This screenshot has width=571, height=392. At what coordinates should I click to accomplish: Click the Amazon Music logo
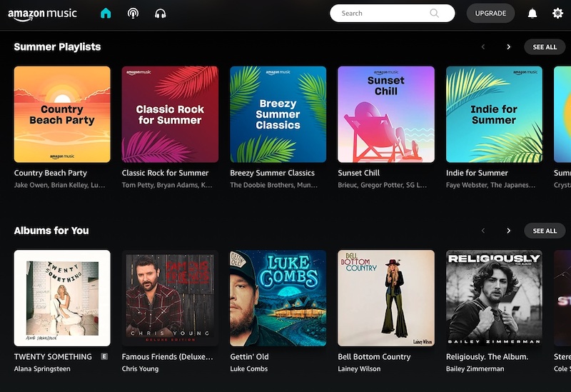click(x=42, y=14)
